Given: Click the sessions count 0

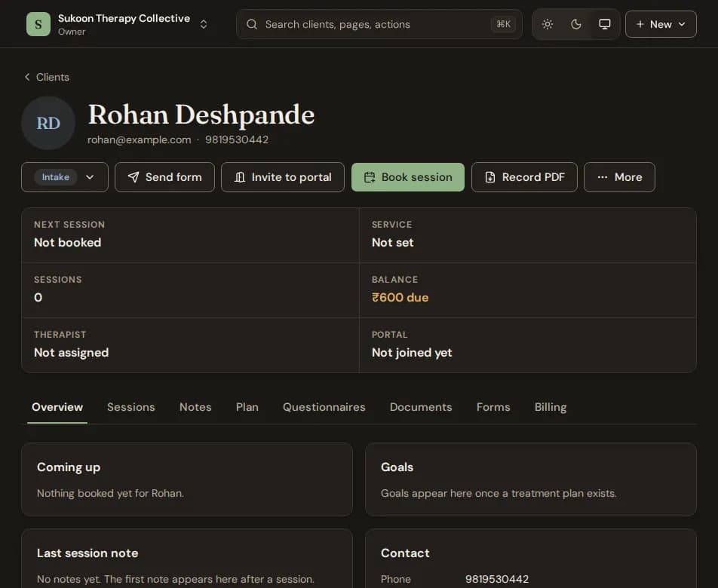Looking at the screenshot, I should click(38, 298).
